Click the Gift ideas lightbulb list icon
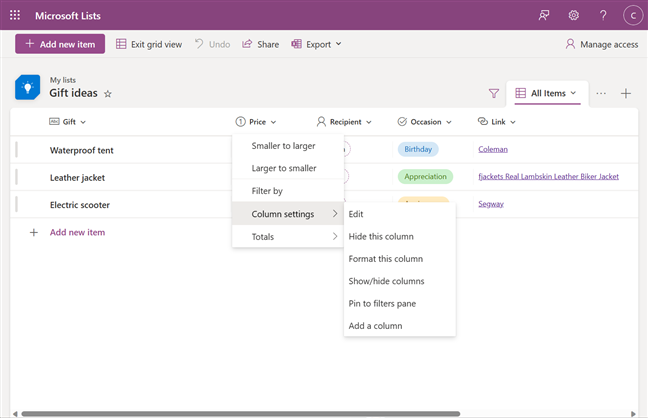 [28, 87]
